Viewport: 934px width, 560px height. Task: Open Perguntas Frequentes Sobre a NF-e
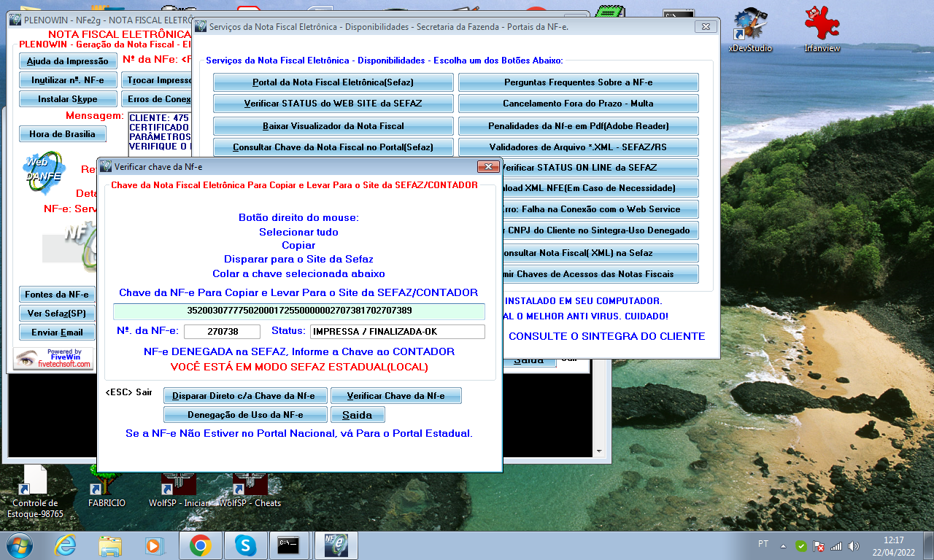(579, 82)
